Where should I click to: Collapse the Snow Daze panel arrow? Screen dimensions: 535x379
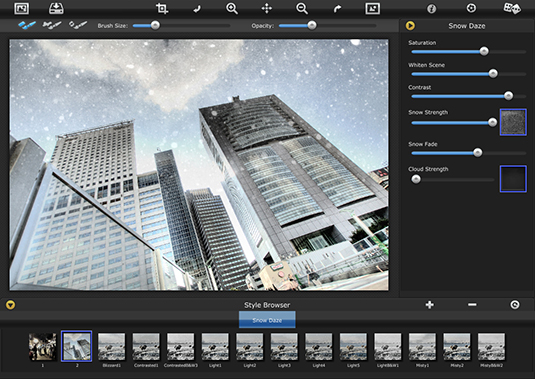click(x=410, y=26)
